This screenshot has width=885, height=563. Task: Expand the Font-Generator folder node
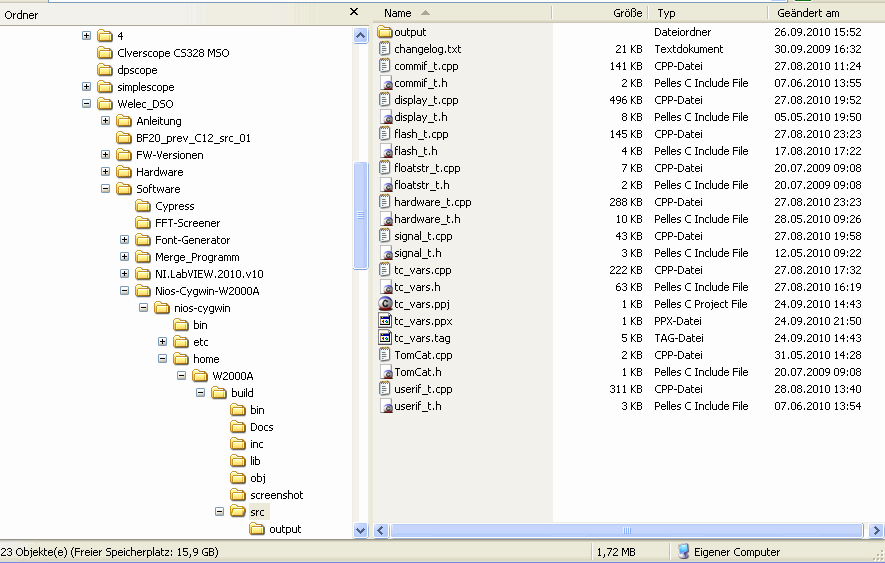[125, 239]
